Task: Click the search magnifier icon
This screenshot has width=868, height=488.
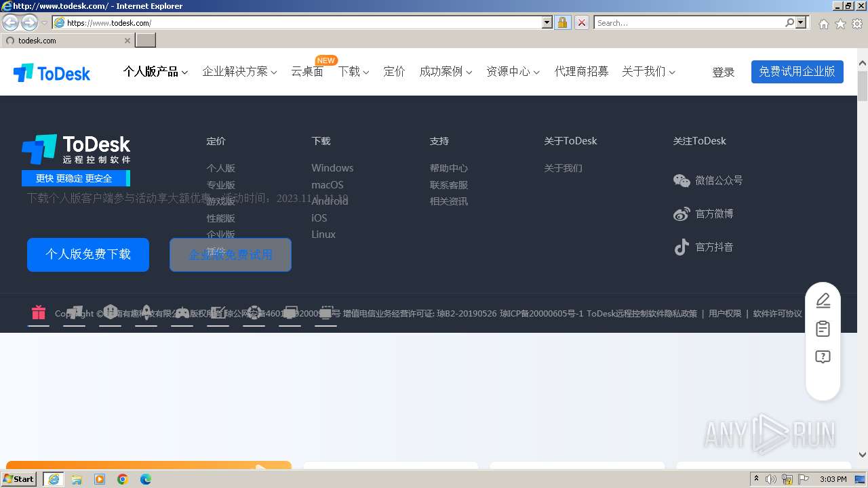Action: pos(789,22)
